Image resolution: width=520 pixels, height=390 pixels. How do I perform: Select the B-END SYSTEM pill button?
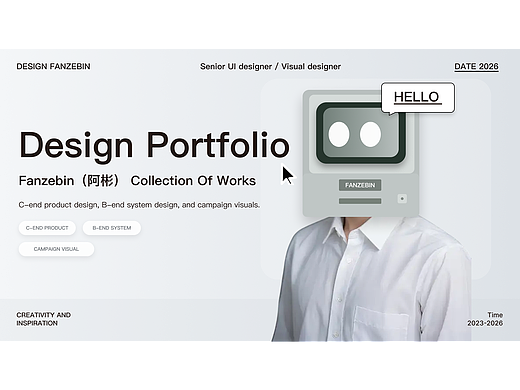tap(112, 228)
